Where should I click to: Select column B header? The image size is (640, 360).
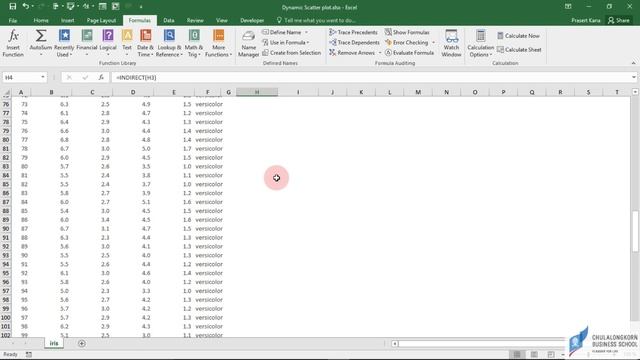point(51,92)
